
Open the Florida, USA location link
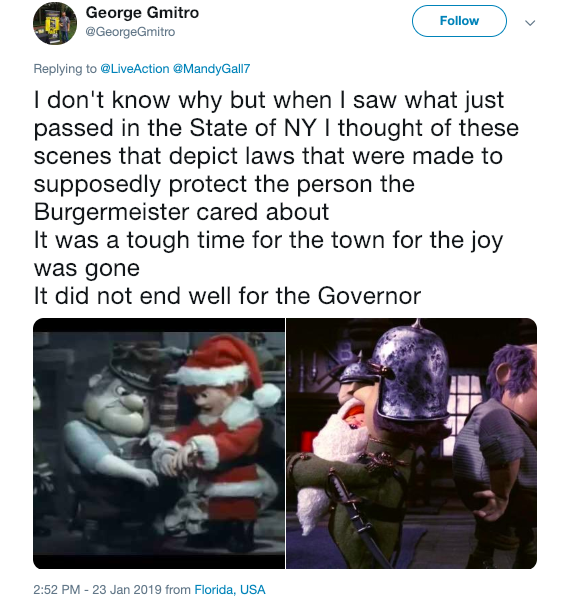click(230, 590)
